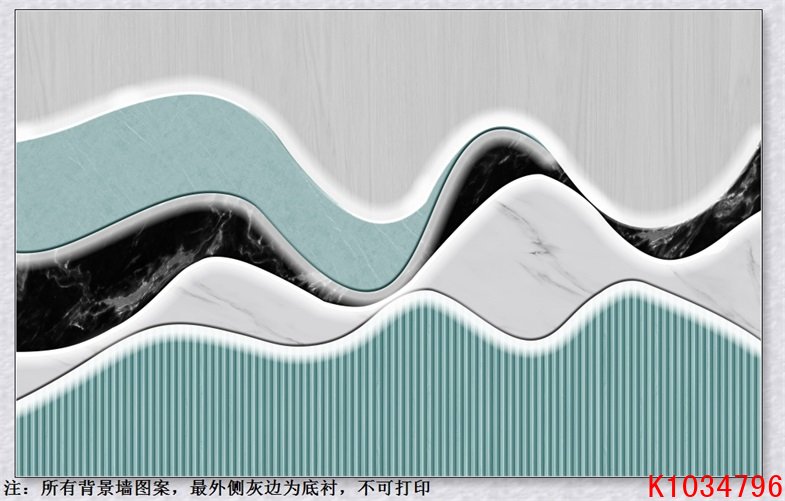Select the note text starting with 注:所有背景墙图案
The height and width of the screenshot is (501, 785).
pyautogui.click(x=216, y=487)
